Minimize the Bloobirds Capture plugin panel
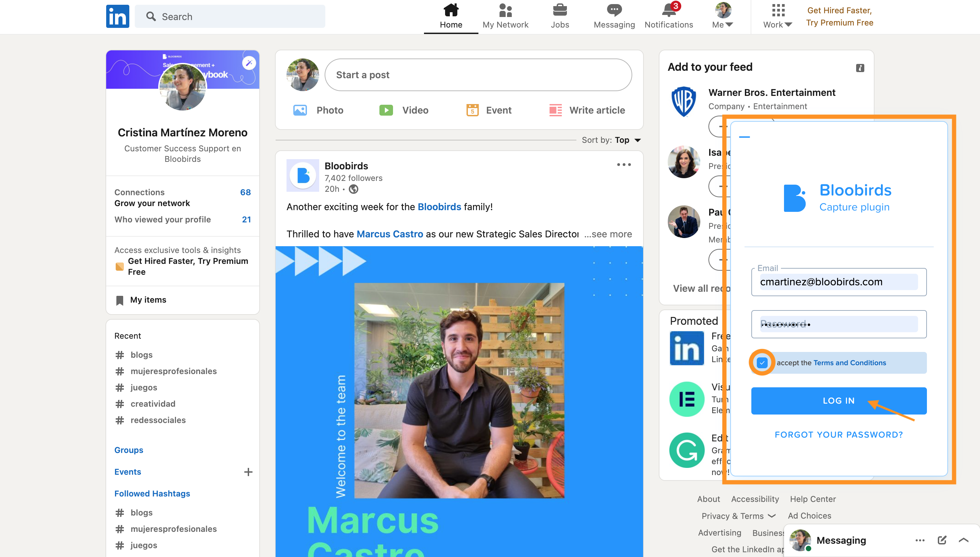 click(x=744, y=137)
